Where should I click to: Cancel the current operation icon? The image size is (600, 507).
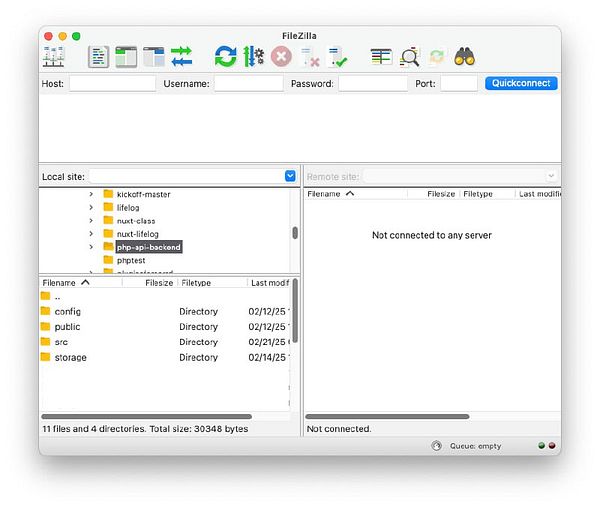[281, 57]
